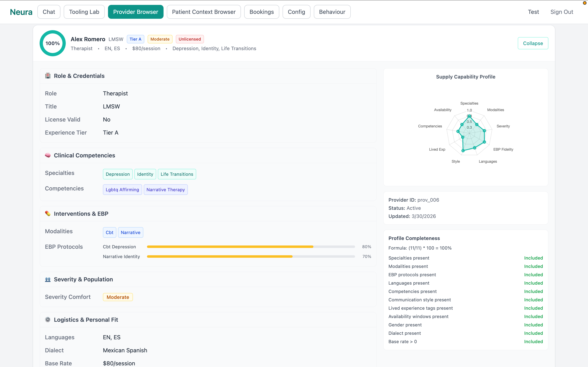Click the red status dot in the top corner
The height and width of the screenshot is (367, 588).
pyautogui.click(x=585, y=3)
